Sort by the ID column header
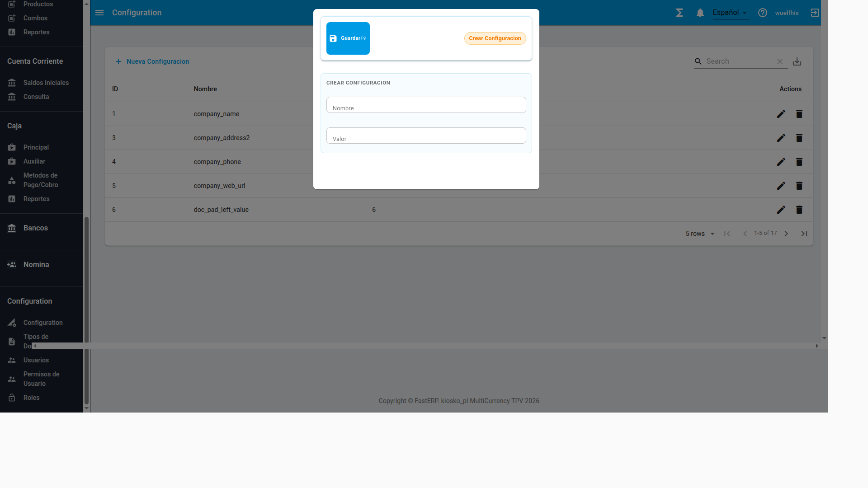This screenshot has height=488, width=868. [115, 89]
